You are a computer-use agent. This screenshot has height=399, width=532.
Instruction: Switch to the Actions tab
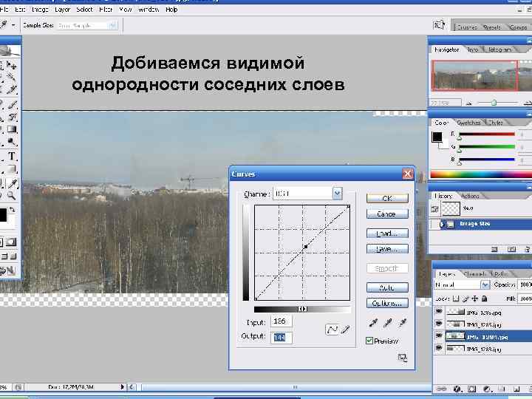[x=470, y=196]
